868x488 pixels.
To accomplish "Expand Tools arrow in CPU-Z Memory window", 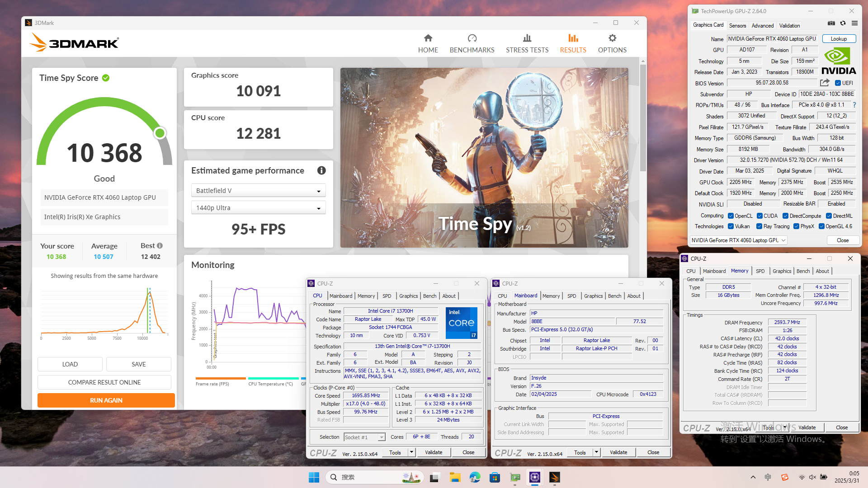I will tap(785, 427).
